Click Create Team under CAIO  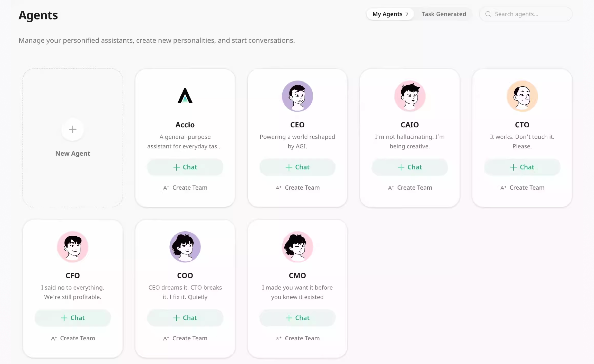(x=410, y=188)
